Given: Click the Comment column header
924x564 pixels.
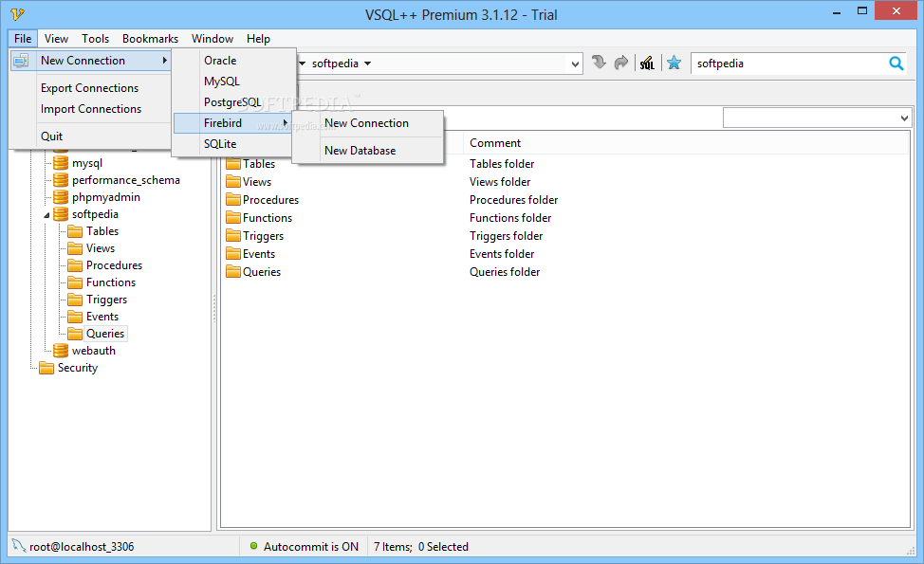Looking at the screenshot, I should pyautogui.click(x=495, y=143).
